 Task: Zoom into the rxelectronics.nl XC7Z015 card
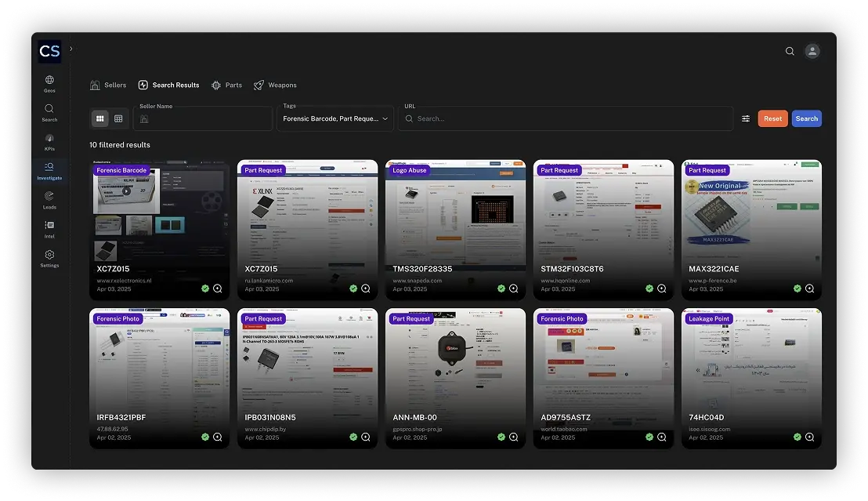(218, 289)
